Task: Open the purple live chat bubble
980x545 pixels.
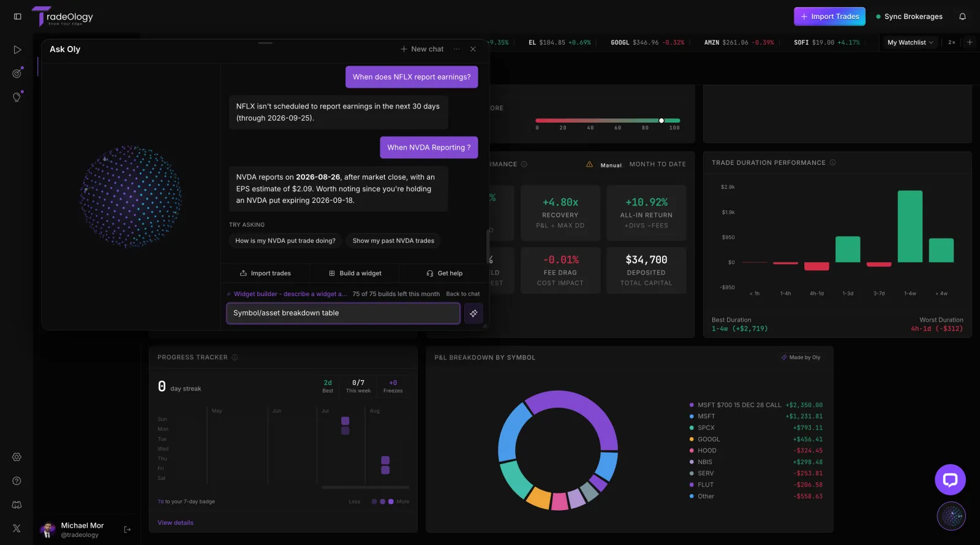Action: [x=950, y=480]
